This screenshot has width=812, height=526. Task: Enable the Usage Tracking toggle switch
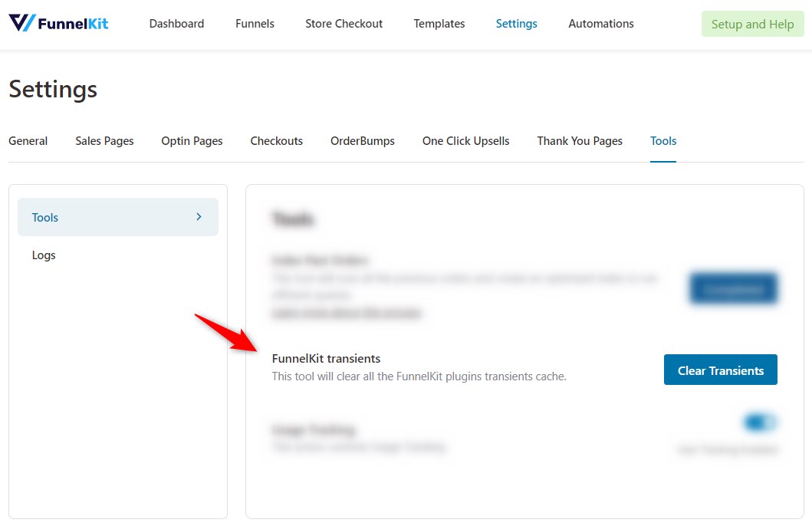(x=760, y=422)
